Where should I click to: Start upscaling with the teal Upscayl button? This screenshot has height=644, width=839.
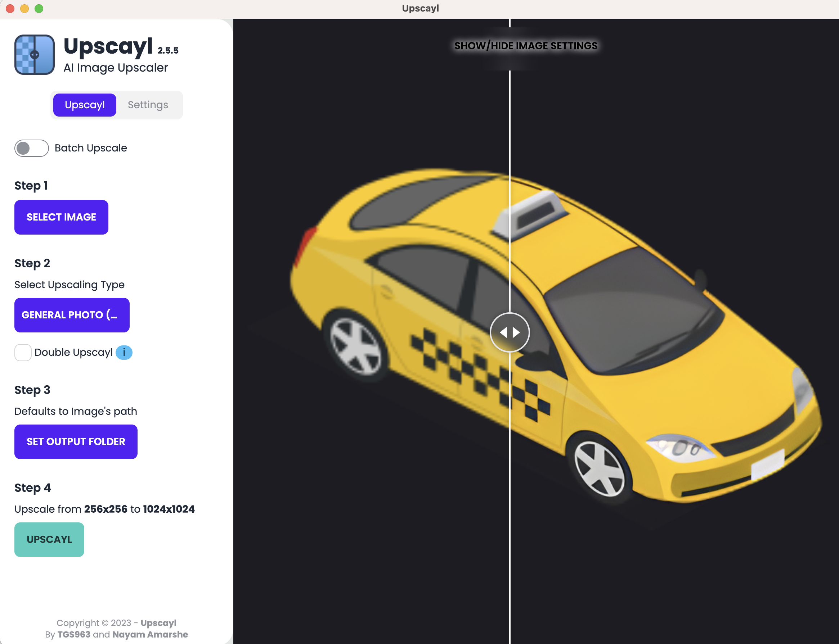coord(49,539)
